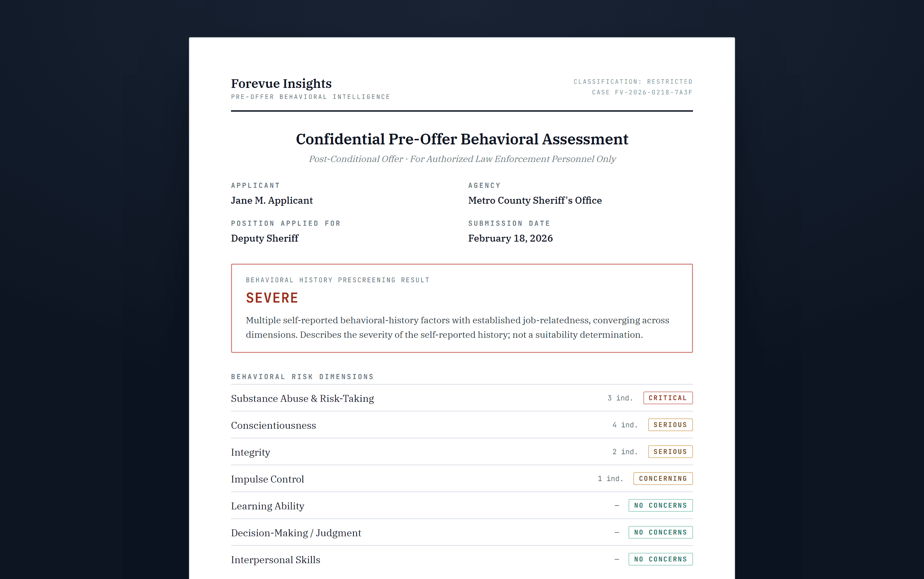Click NO CONCERNS badge for Interpersonal Skills
This screenshot has width=924, height=579.
pyautogui.click(x=661, y=559)
